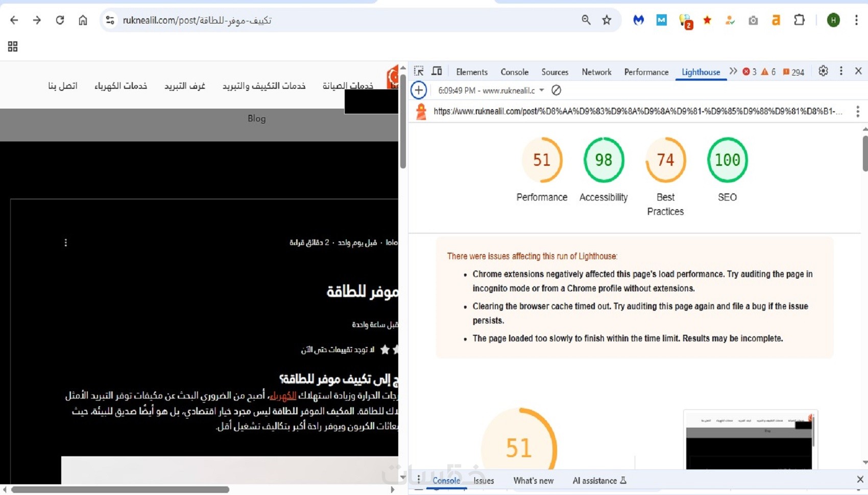Switch to the Elements tab

pos(472,72)
